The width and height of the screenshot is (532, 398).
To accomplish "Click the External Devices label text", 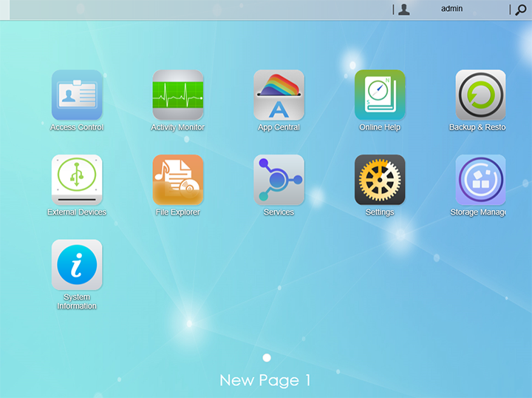I will (77, 212).
